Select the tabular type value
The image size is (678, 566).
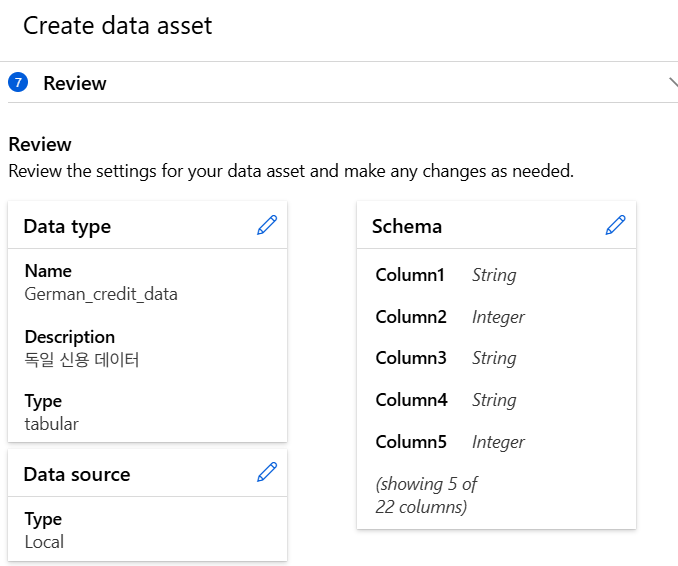coord(51,424)
